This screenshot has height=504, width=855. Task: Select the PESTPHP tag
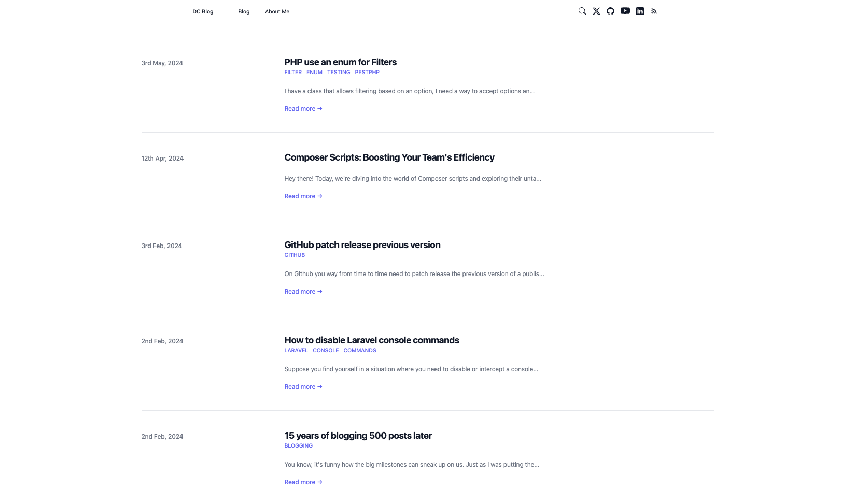pyautogui.click(x=367, y=73)
